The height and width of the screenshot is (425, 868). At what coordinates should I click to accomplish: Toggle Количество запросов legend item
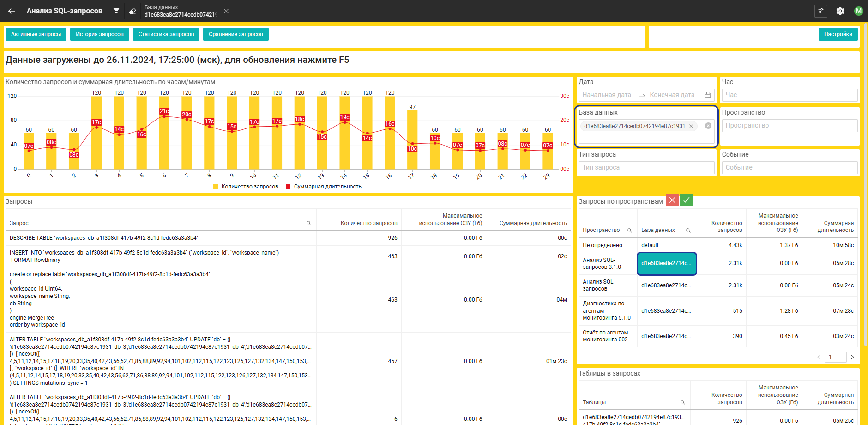coord(246,187)
